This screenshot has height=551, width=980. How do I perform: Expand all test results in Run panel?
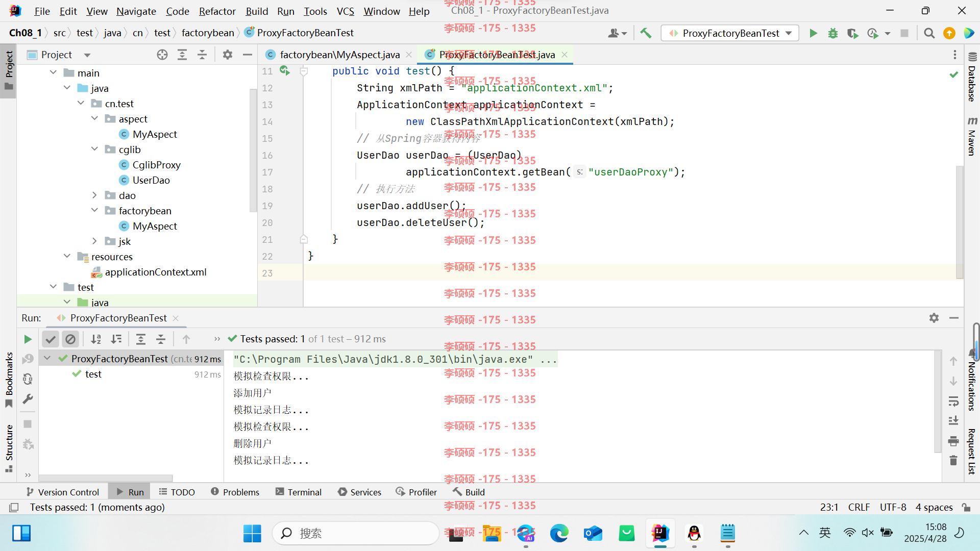coord(141,339)
